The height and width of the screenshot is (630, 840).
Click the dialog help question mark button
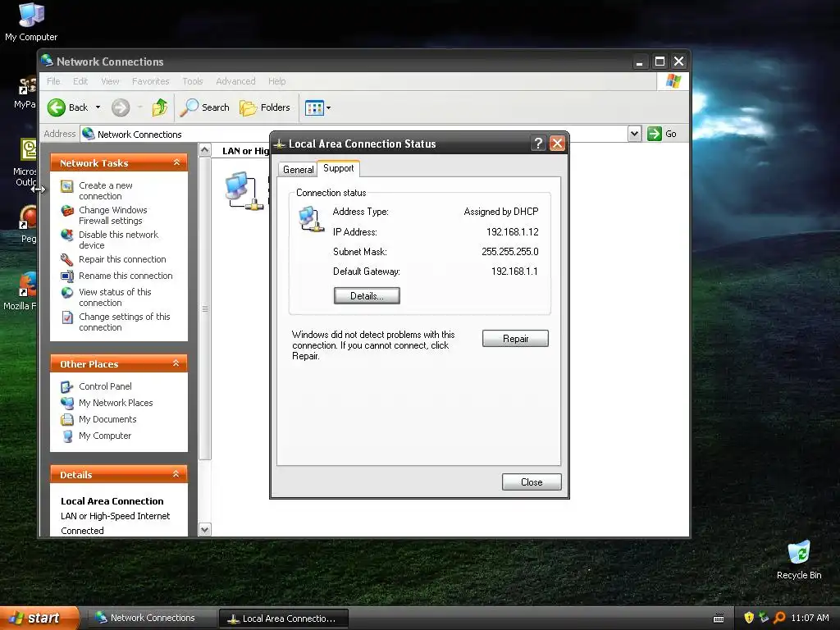coord(538,144)
